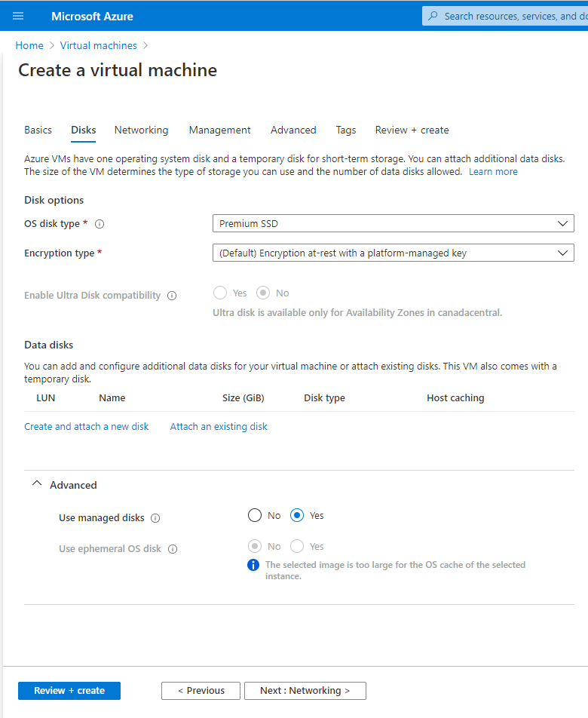Open the OS disk type dropdown
This screenshot has height=718, width=588.
pos(393,223)
